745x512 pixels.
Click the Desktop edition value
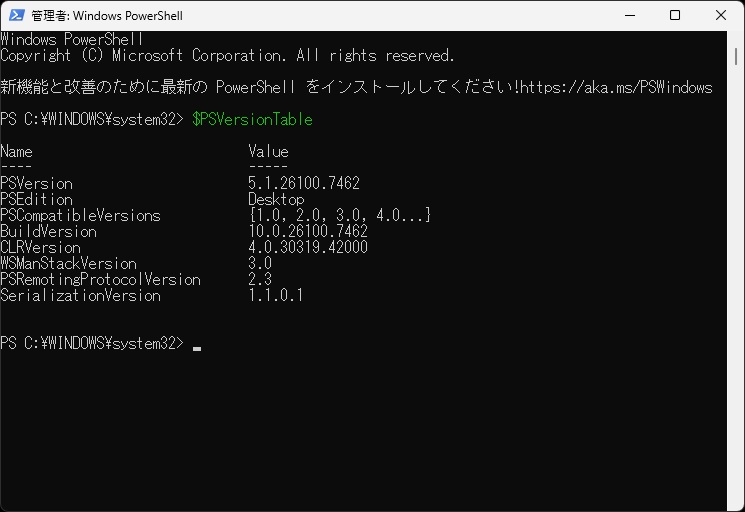pos(276,200)
